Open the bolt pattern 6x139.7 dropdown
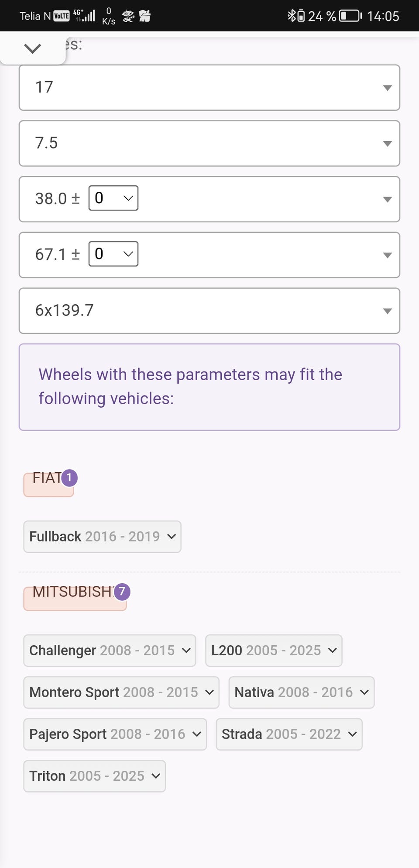The height and width of the screenshot is (868, 419). coord(209,311)
